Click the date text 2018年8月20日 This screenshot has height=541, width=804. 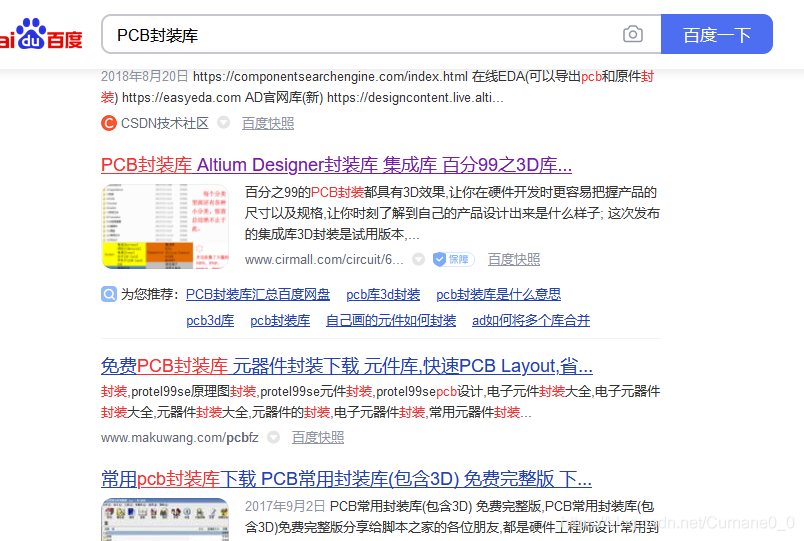pyautogui.click(x=145, y=76)
